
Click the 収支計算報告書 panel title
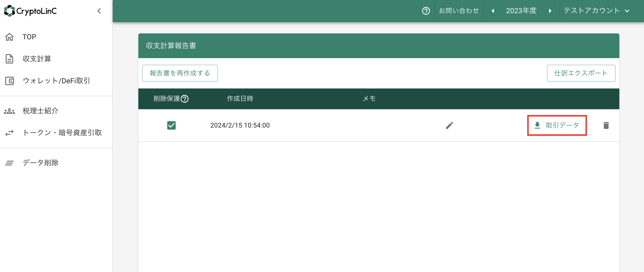(x=171, y=46)
